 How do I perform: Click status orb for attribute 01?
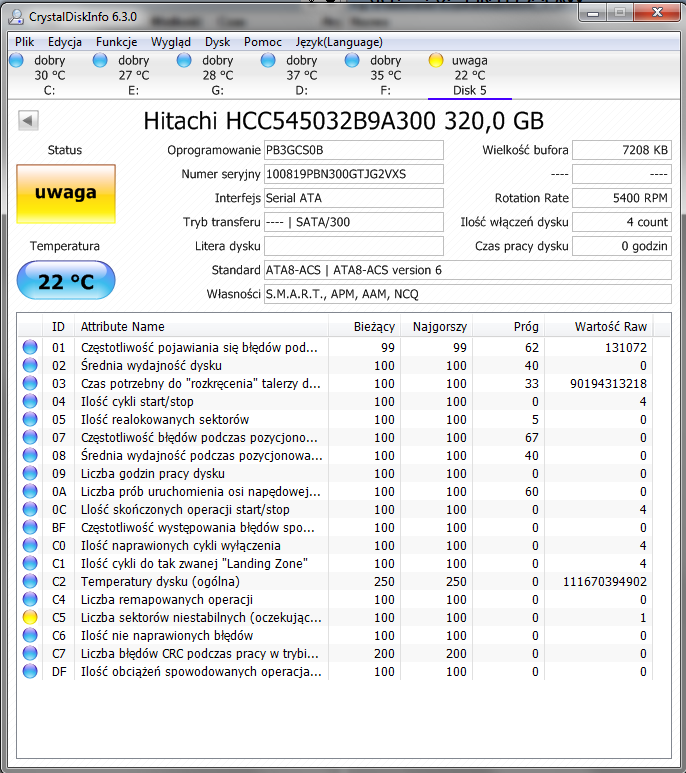pyautogui.click(x=30, y=347)
